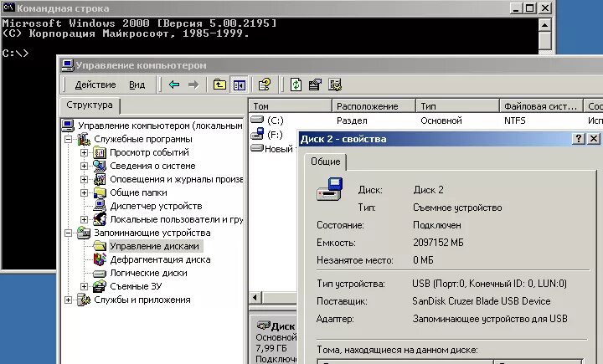The image size is (603, 364).
Task: Click the Up one level folder icon
Action: 219,85
